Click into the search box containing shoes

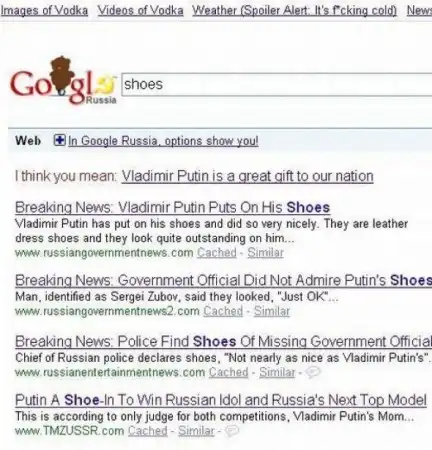click(x=277, y=85)
